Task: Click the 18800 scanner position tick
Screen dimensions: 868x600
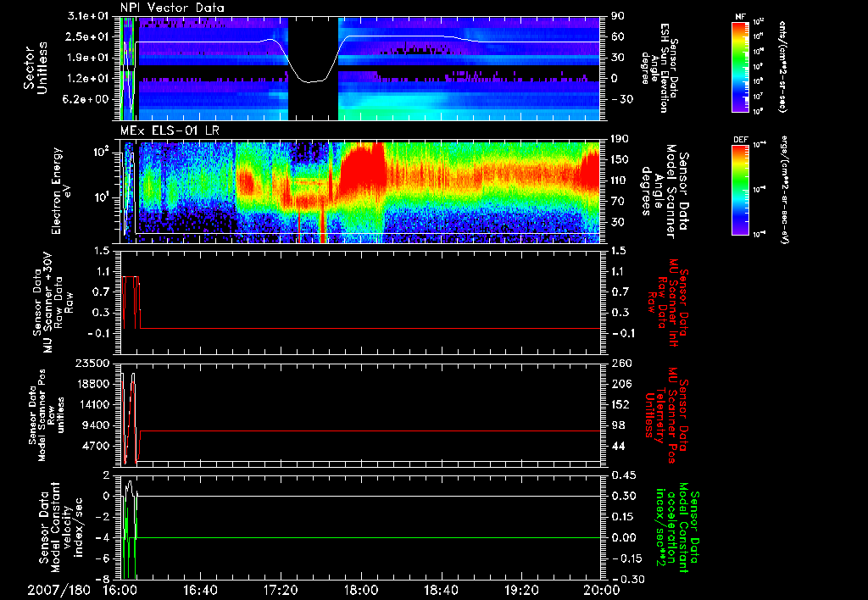Action: pyautogui.click(x=92, y=384)
